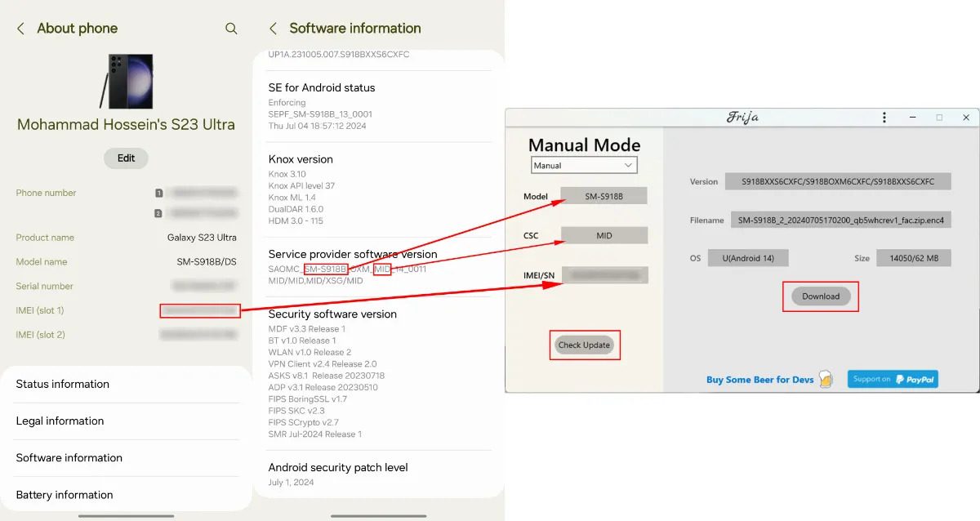
Task: Tap SE for Android status entry
Action: point(379,108)
